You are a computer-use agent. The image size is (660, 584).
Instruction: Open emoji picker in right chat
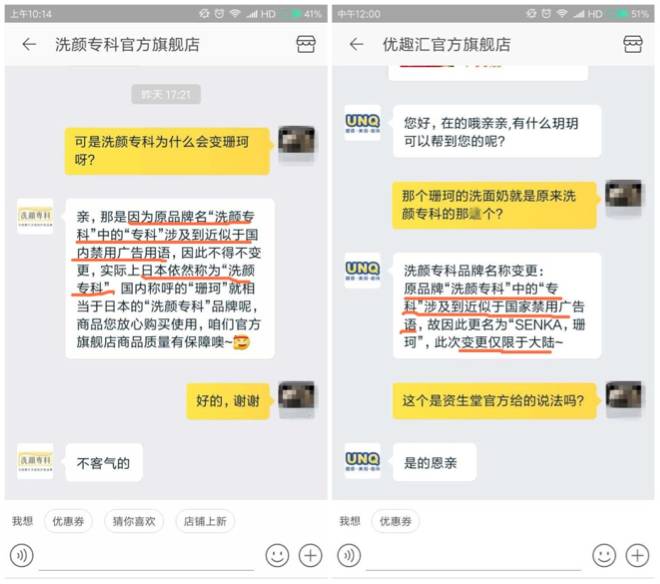coord(604,556)
